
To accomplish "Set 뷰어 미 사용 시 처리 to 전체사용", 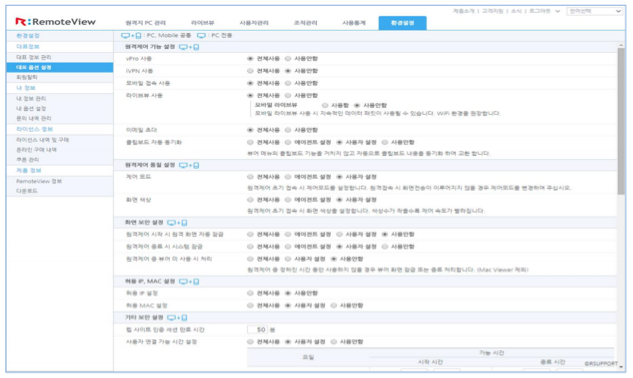I will coord(250,259).
